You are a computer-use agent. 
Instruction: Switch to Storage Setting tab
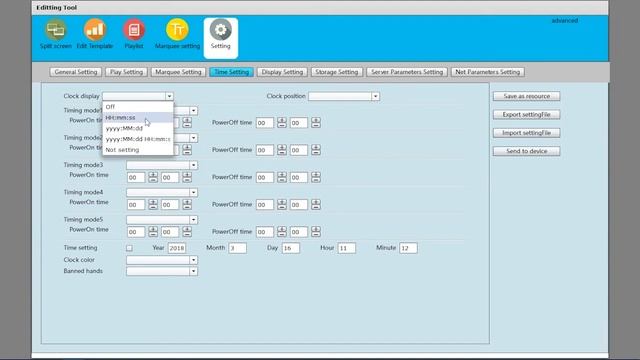(x=337, y=72)
